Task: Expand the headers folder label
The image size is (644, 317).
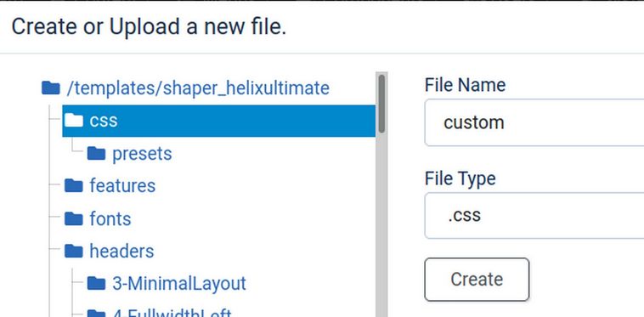Action: point(121,251)
